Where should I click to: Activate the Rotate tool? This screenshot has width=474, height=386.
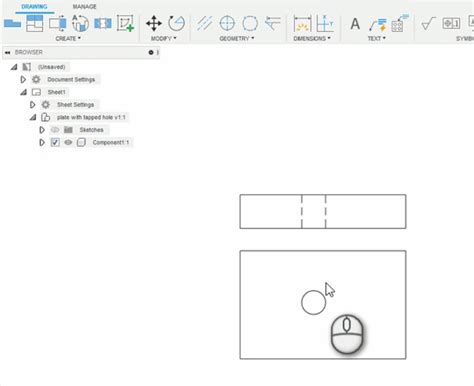[x=176, y=23]
